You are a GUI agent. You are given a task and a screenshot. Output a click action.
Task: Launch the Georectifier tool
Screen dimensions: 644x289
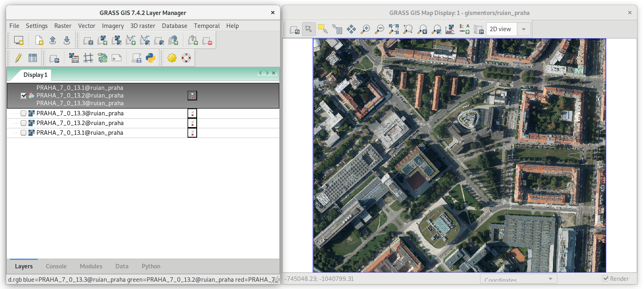tap(88, 58)
